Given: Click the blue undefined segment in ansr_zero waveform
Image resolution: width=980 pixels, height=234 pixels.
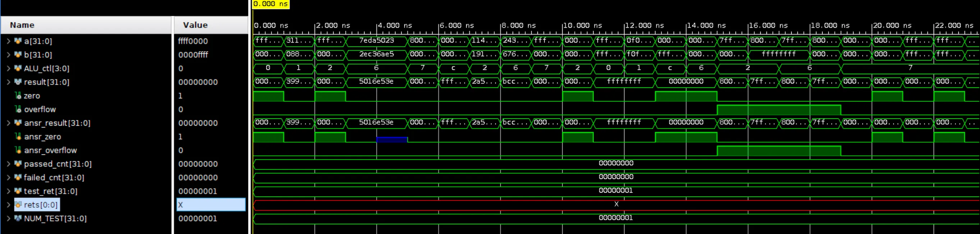Looking at the screenshot, I should point(392,139).
